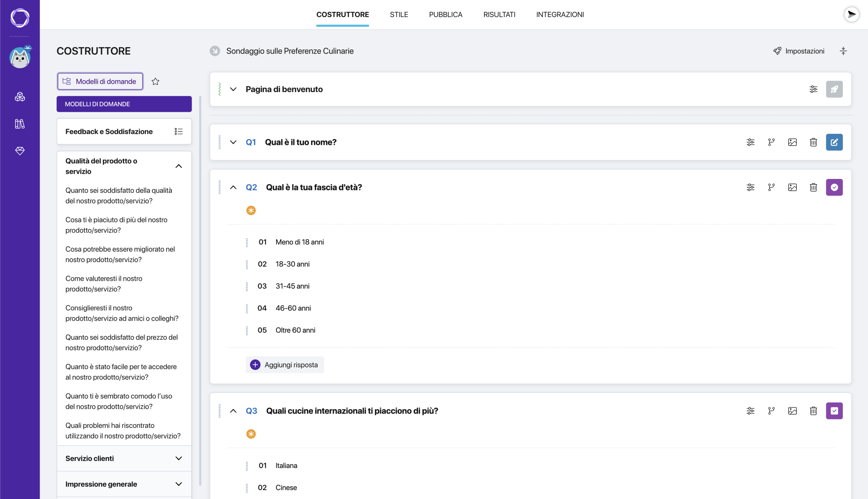The width and height of the screenshot is (868, 499).
Task: Expand the Pagina di benvenuto section
Action: click(233, 89)
